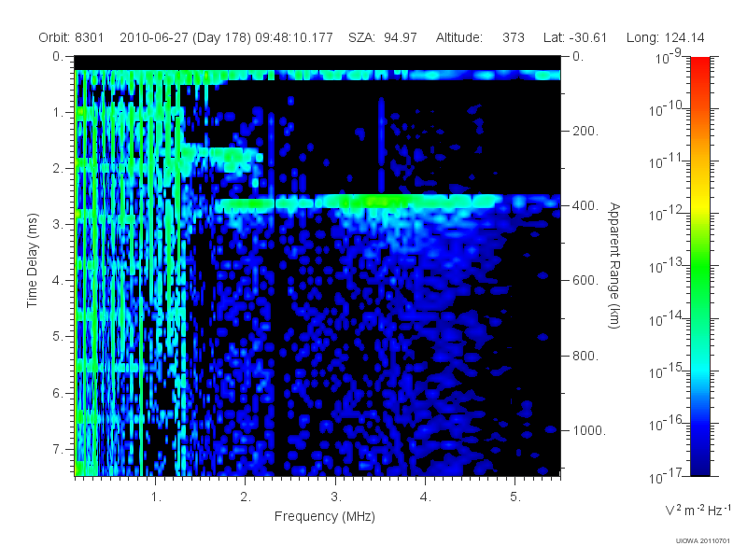Click the yellow region of the color bar

(x=699, y=204)
